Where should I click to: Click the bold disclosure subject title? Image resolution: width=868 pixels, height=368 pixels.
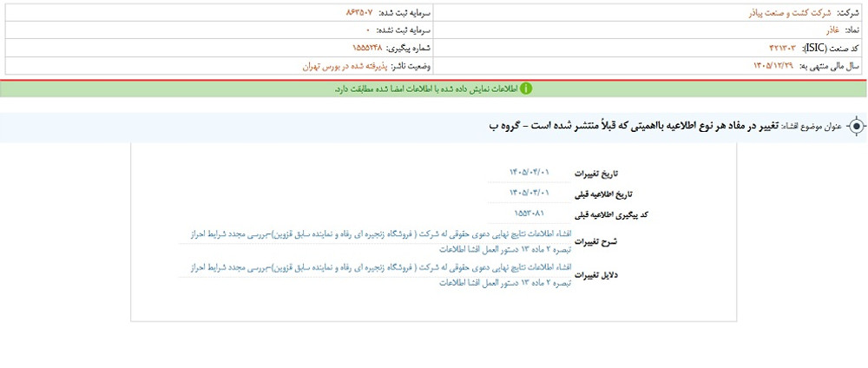(x=634, y=126)
